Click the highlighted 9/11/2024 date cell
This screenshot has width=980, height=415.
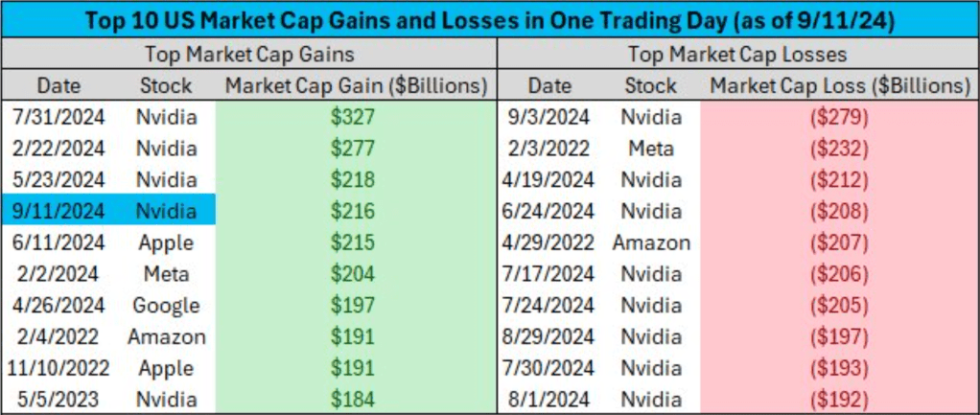point(60,211)
